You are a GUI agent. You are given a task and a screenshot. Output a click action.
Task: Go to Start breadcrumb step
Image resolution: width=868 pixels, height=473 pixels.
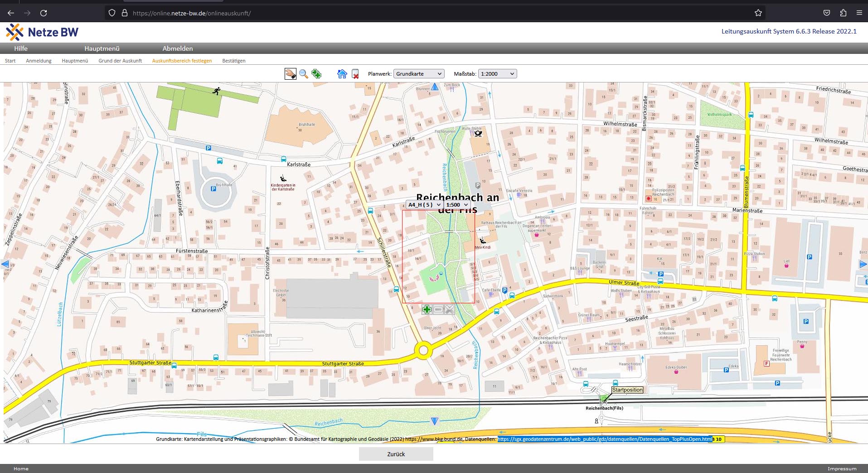pos(10,61)
